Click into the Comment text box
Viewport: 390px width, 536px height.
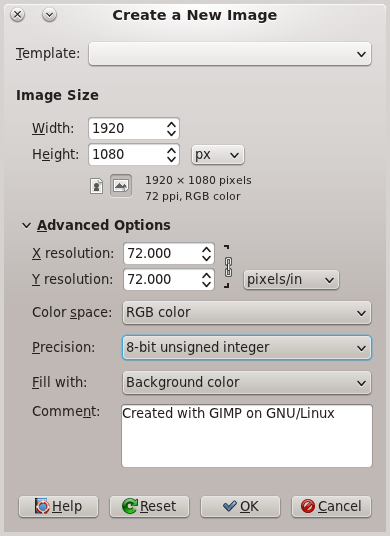click(247, 436)
